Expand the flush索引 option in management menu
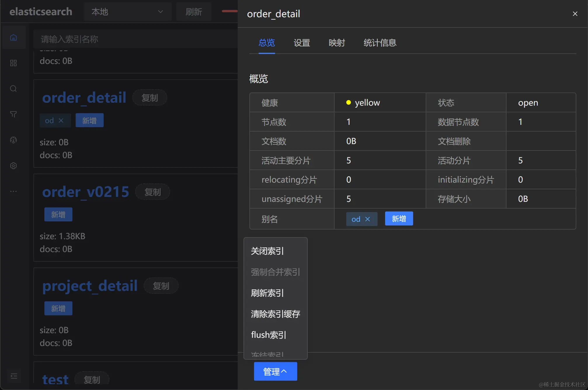Viewport: 588px width, 390px height. click(268, 335)
